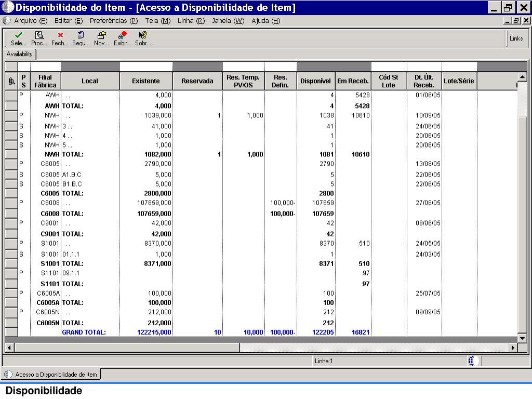Click the Cód St Lote column header

[389, 81]
